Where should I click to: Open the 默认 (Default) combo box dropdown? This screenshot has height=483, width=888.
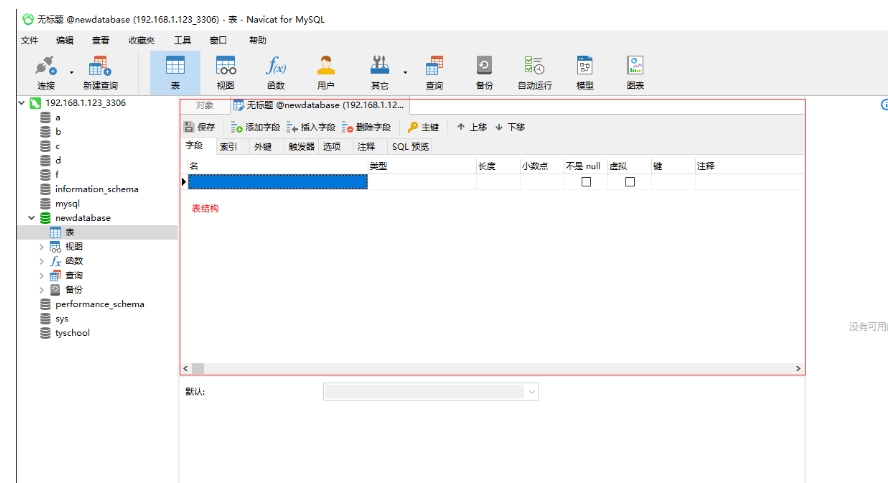coord(531,392)
